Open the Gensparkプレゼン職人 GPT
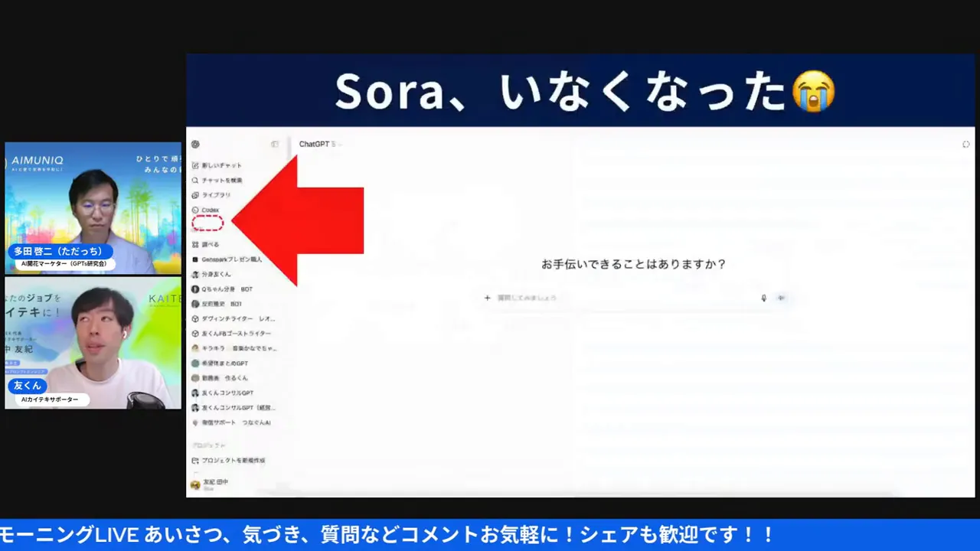Screen dimensions: 980x551 (x=230, y=259)
